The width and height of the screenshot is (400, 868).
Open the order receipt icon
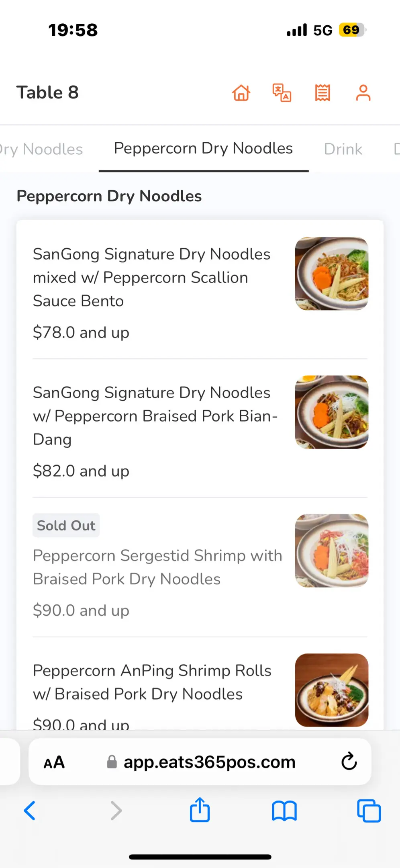pyautogui.click(x=322, y=93)
